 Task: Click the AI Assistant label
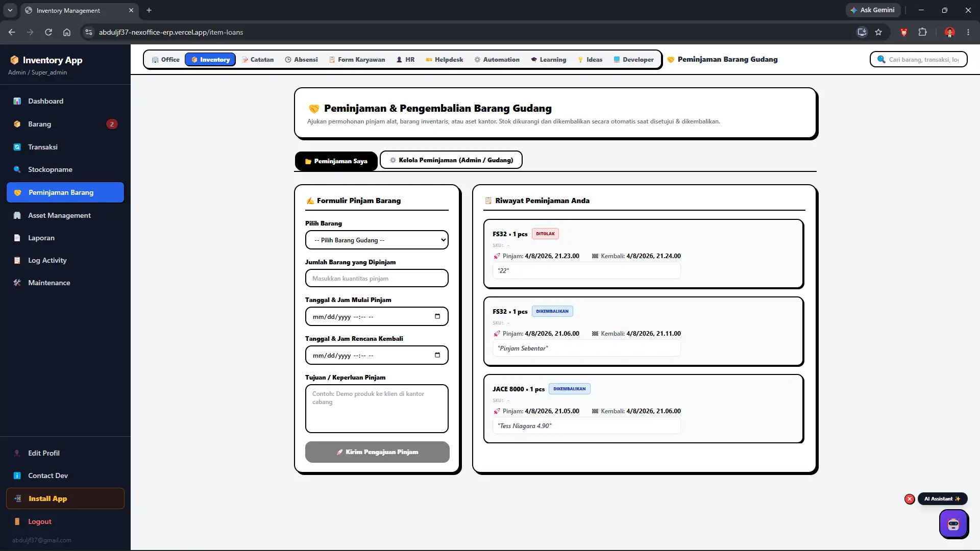tap(942, 499)
